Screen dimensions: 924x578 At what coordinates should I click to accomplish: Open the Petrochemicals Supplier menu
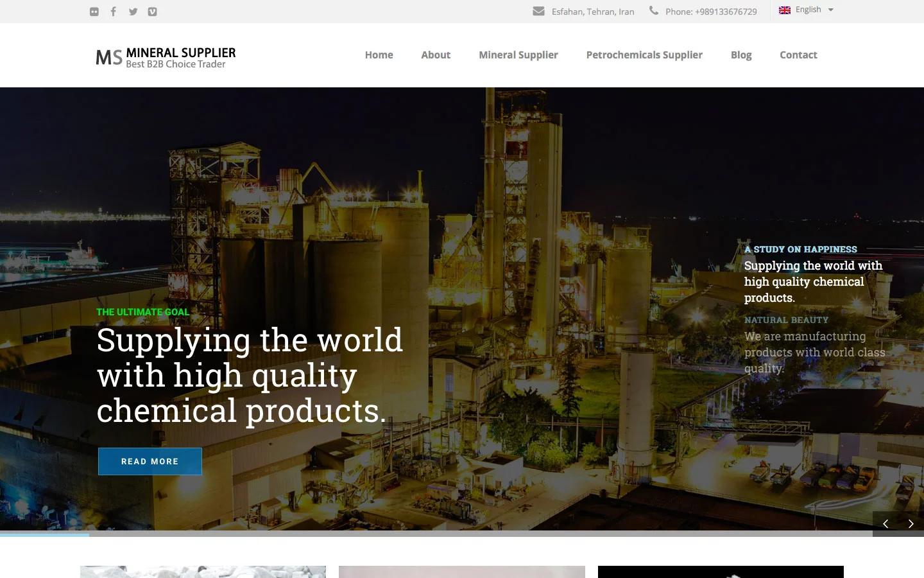coord(644,55)
